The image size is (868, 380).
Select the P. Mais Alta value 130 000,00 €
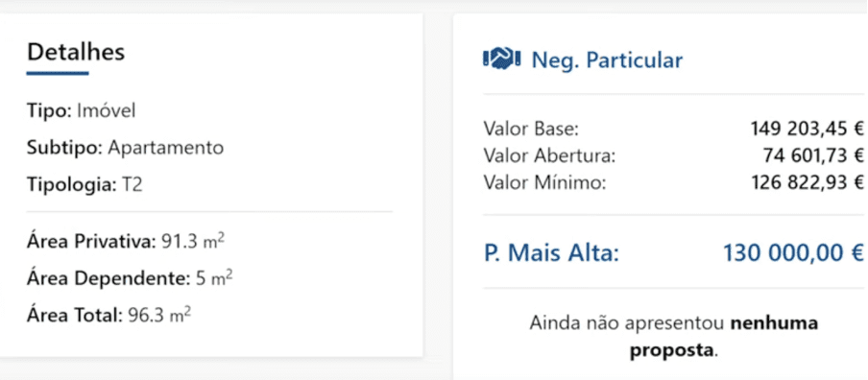click(794, 253)
